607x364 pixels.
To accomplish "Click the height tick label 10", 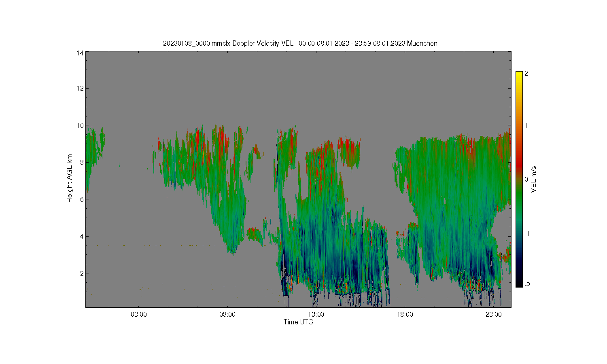I will tap(80, 125).
